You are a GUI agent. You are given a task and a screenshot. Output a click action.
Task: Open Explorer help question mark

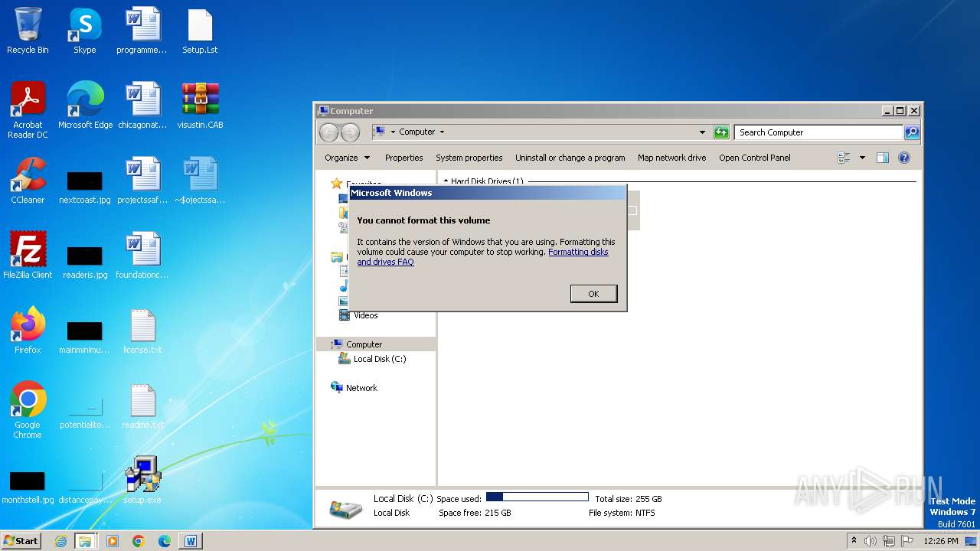click(x=904, y=158)
